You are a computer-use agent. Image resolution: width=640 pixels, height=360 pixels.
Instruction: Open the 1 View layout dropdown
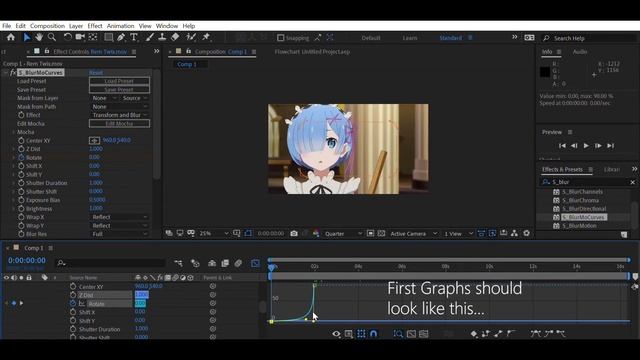(458, 233)
